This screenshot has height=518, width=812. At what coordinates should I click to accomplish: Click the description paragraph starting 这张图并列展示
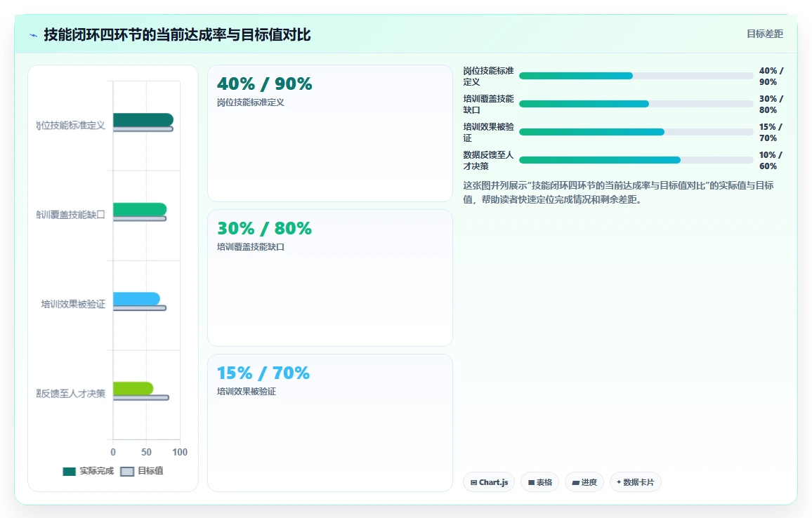[x=618, y=192]
